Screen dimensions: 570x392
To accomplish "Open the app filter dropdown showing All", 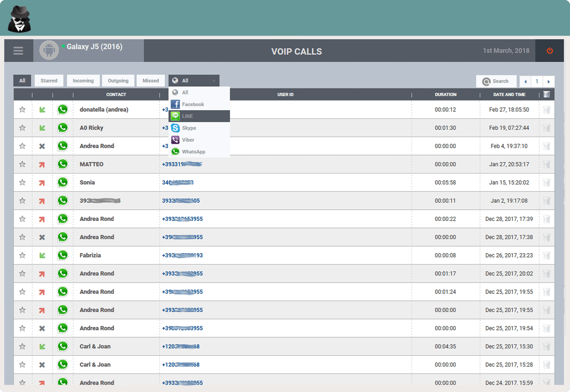I will click(193, 81).
